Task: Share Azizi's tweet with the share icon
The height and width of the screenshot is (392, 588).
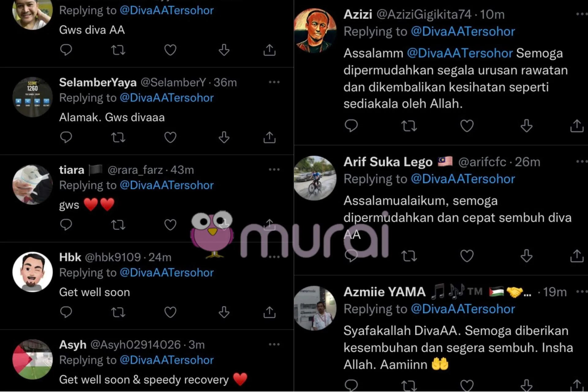Action: (577, 126)
